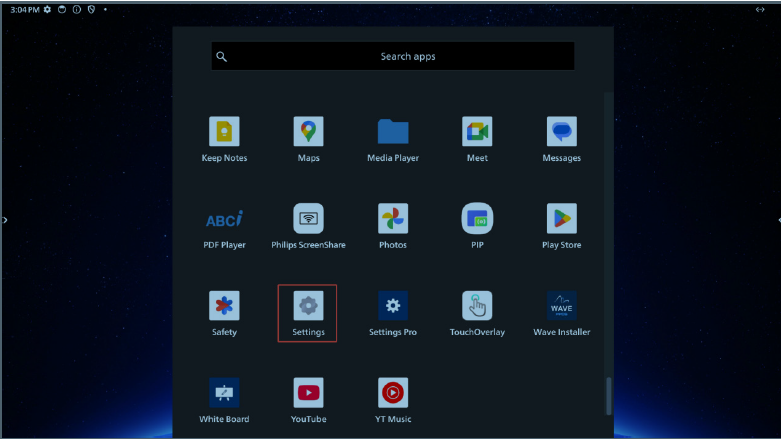The image size is (781, 439).
Task: Open YT Music app
Action: pos(393,393)
